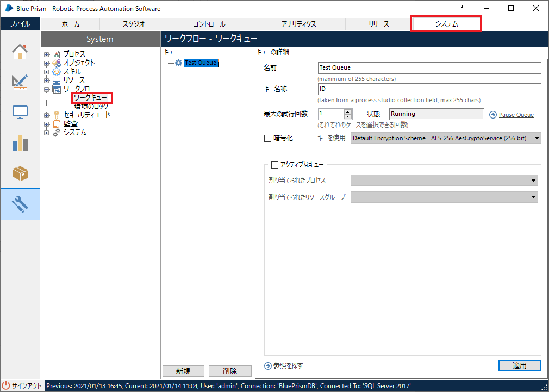
Task: Click the 最大の試行回数 number field
Action: click(x=331, y=114)
